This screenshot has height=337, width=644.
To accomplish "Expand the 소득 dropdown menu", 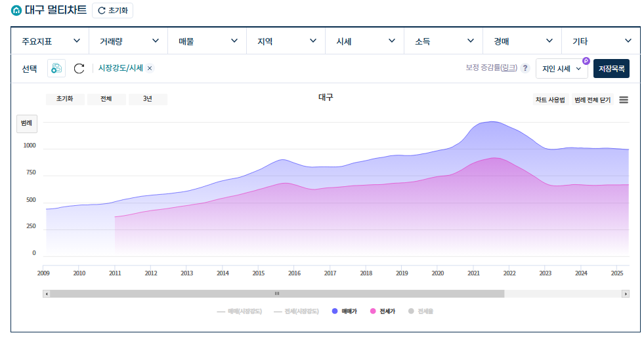I will coord(444,41).
